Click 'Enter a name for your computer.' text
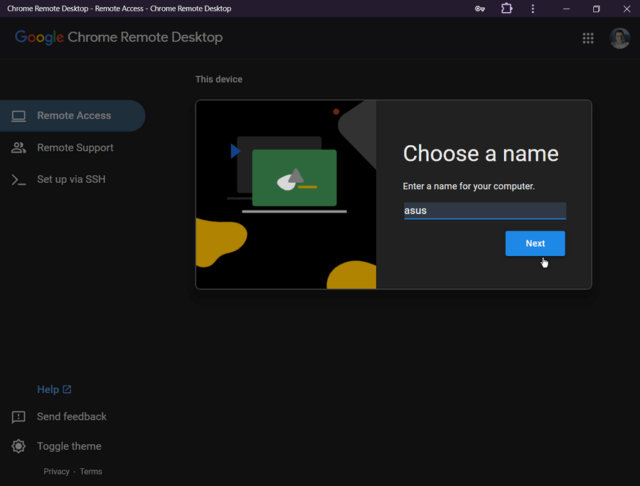640x486 pixels. tap(469, 186)
